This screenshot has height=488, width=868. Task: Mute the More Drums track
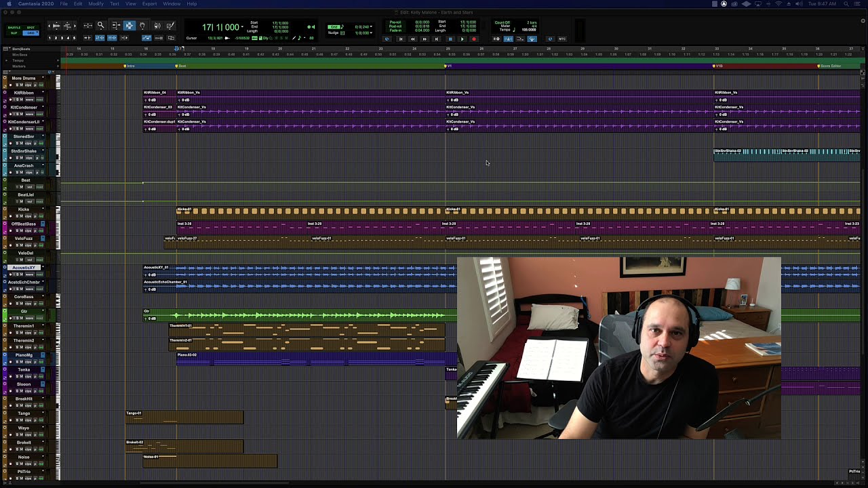click(x=22, y=85)
